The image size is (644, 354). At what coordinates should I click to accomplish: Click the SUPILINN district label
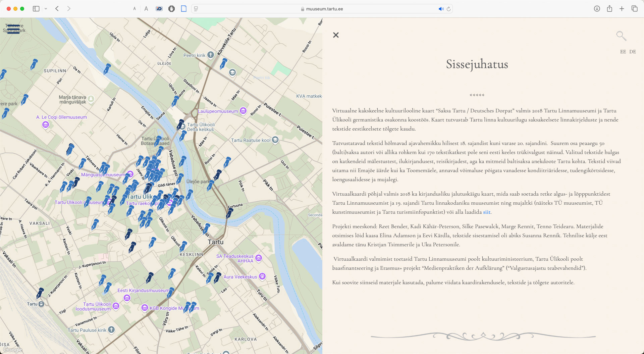pos(55,71)
